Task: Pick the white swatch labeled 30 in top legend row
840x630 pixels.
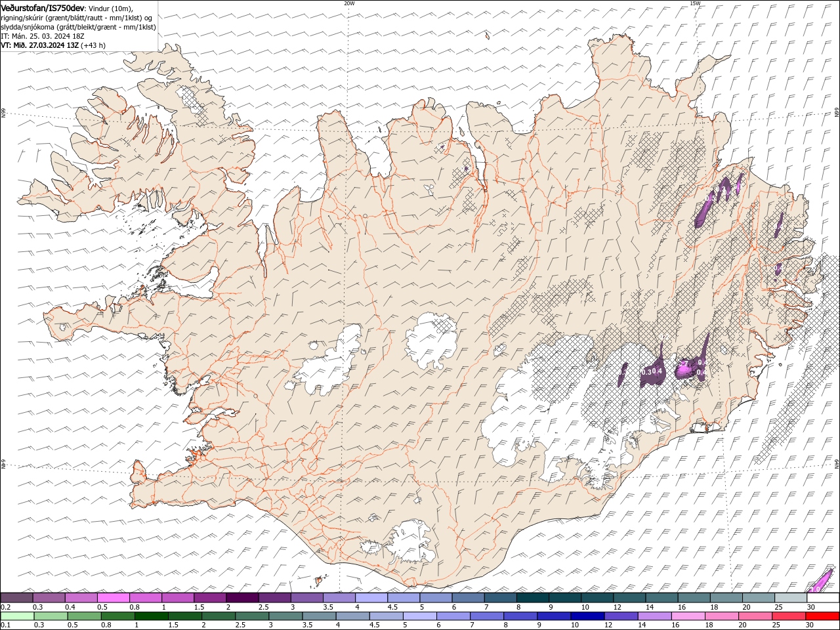Action: (x=823, y=597)
